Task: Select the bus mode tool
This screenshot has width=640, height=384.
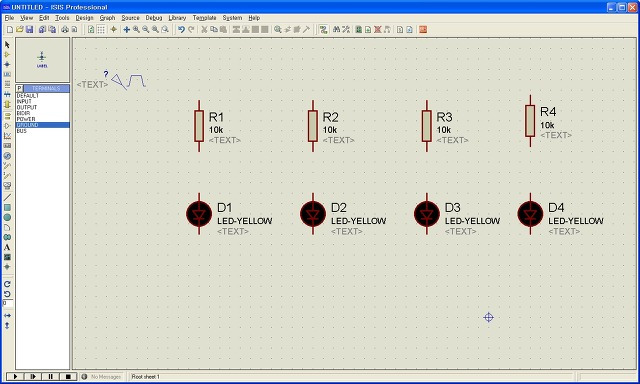Action: coord(7,94)
